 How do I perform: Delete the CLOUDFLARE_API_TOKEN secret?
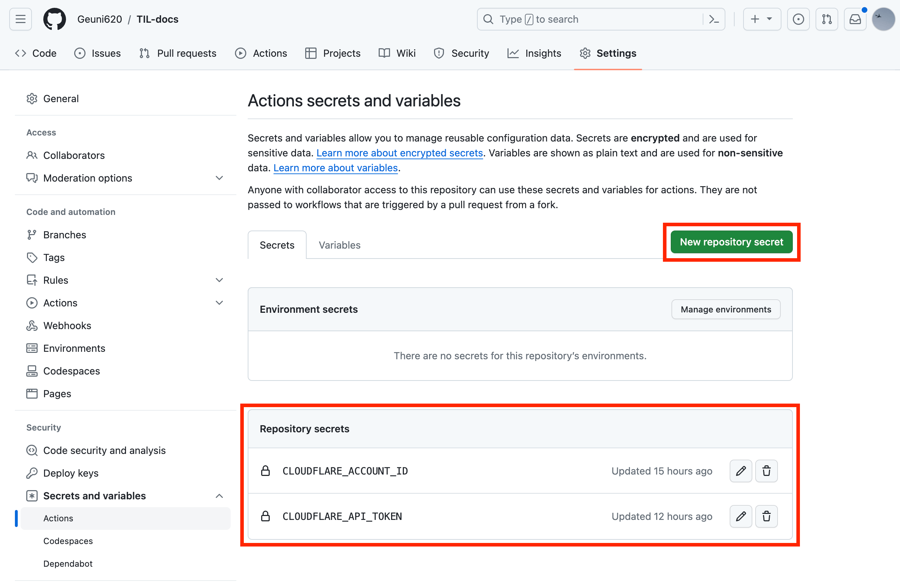pos(766,516)
